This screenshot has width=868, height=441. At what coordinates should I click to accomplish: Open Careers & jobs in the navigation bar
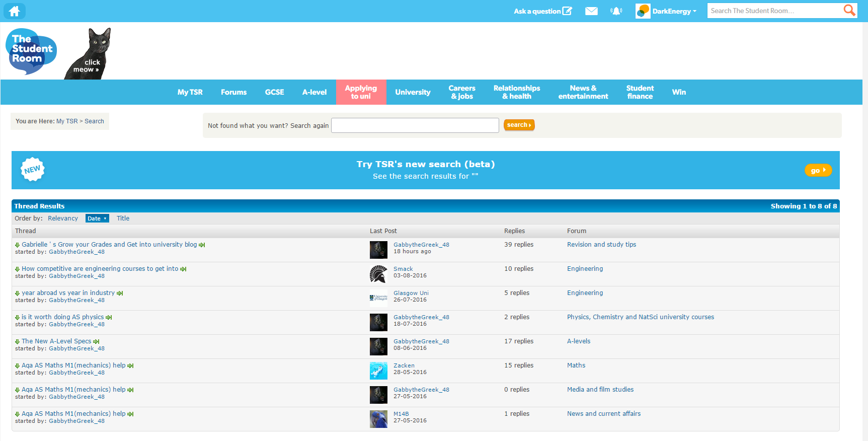pyautogui.click(x=462, y=92)
